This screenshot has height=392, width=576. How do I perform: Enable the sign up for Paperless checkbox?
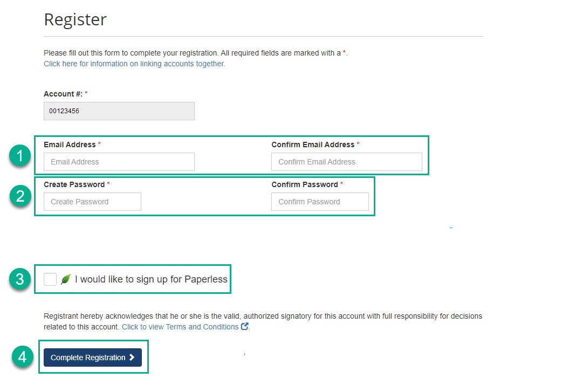tap(50, 279)
